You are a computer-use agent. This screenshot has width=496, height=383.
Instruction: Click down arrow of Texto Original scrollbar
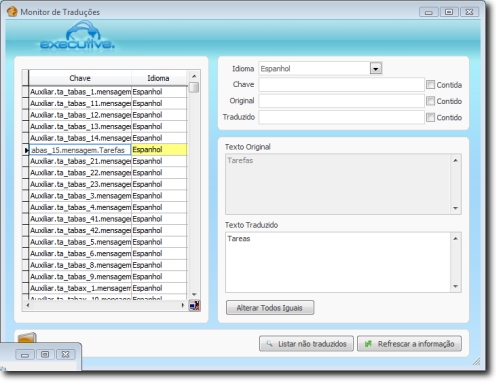tap(456, 208)
